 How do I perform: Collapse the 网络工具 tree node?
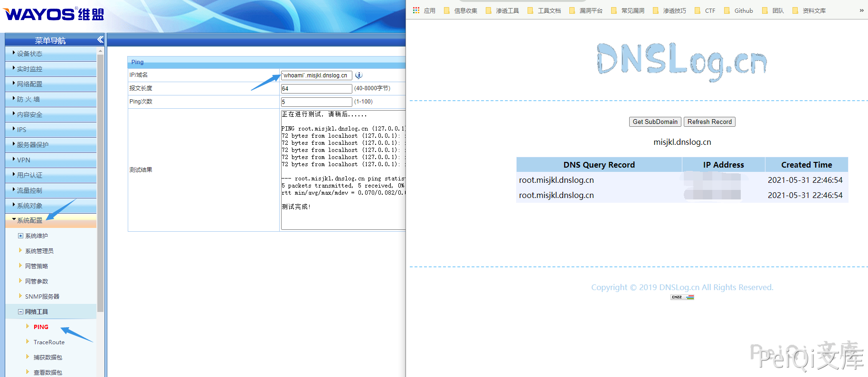[20, 312]
